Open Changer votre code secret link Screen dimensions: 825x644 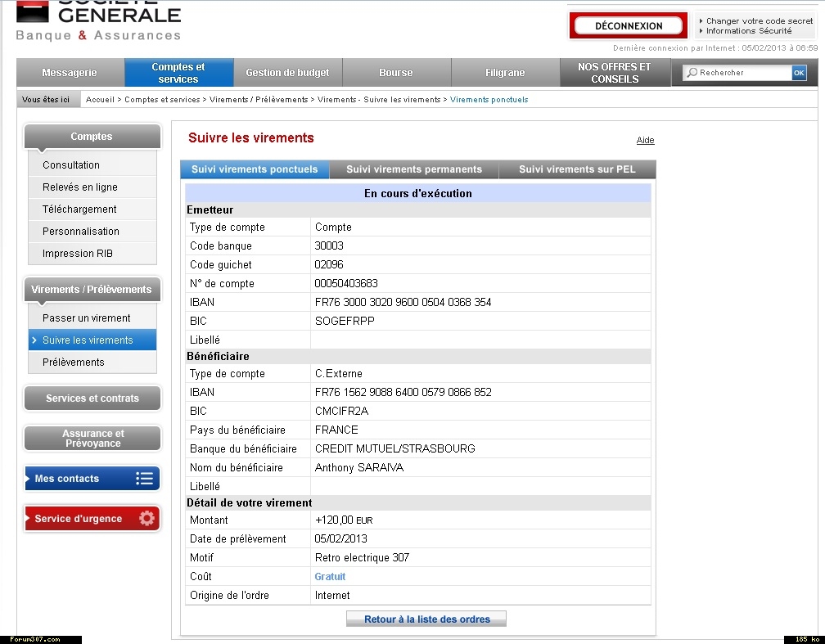point(759,21)
